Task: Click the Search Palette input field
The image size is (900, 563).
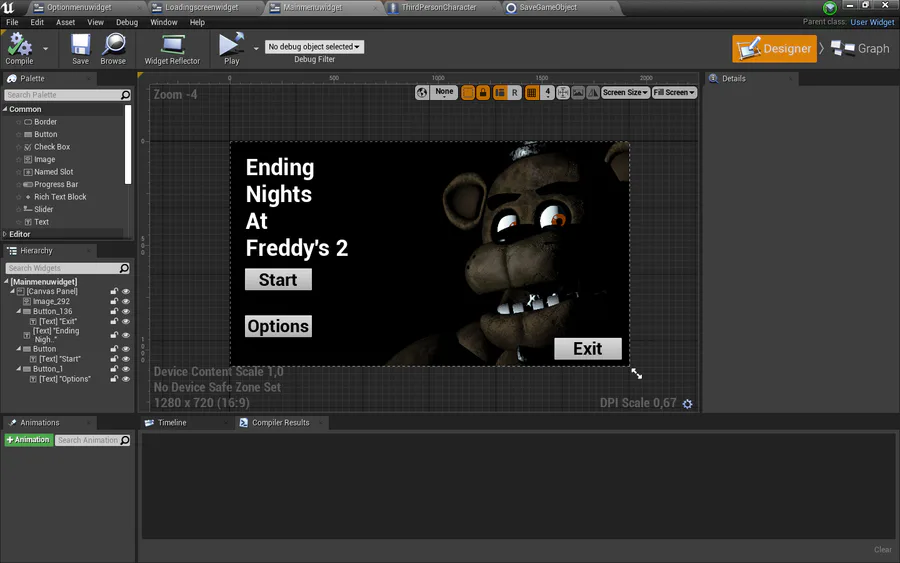Action: 62,95
